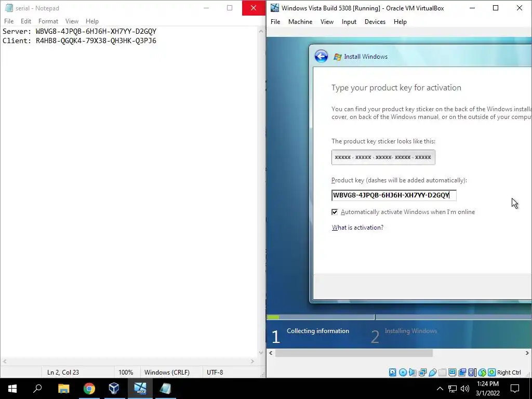Click Notepad vertical scroll up arrow
532x399 pixels.
coord(261,31)
